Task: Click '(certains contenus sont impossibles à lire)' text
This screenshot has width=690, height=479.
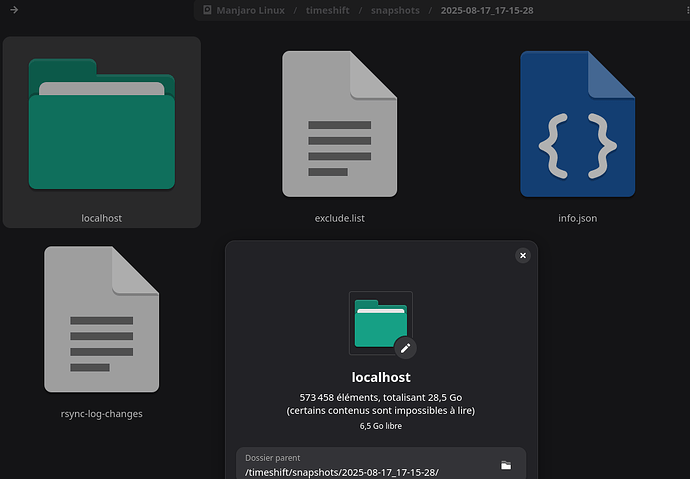Action: pos(381,410)
